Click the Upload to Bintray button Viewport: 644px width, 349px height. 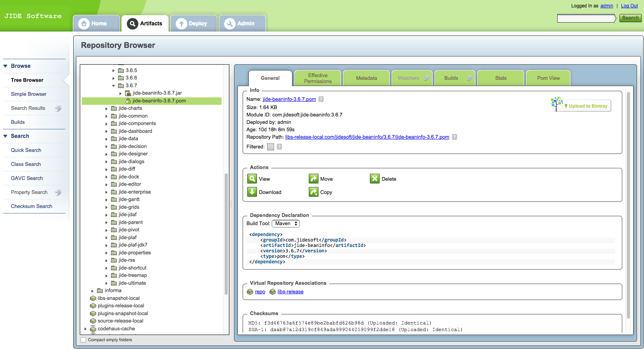pos(581,106)
